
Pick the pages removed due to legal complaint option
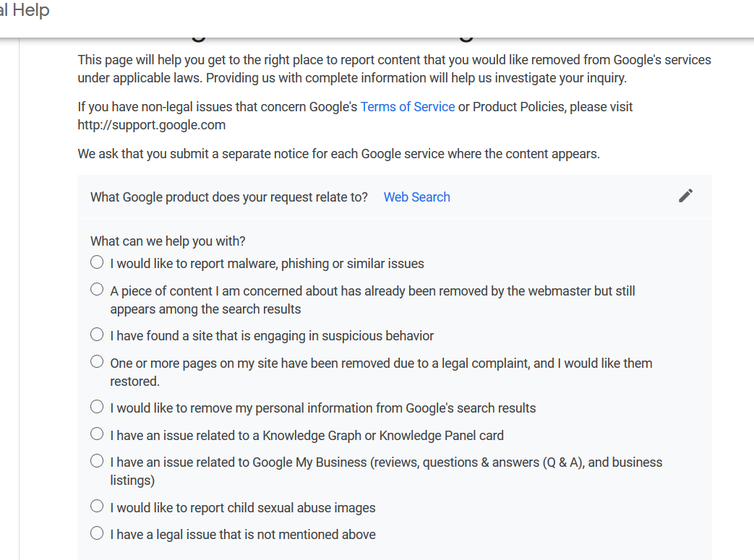97,362
